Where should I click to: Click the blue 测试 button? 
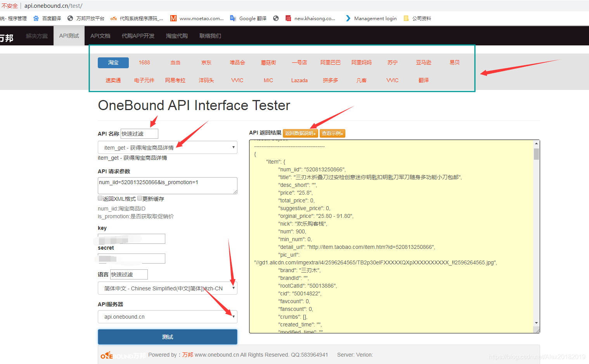tap(168, 337)
